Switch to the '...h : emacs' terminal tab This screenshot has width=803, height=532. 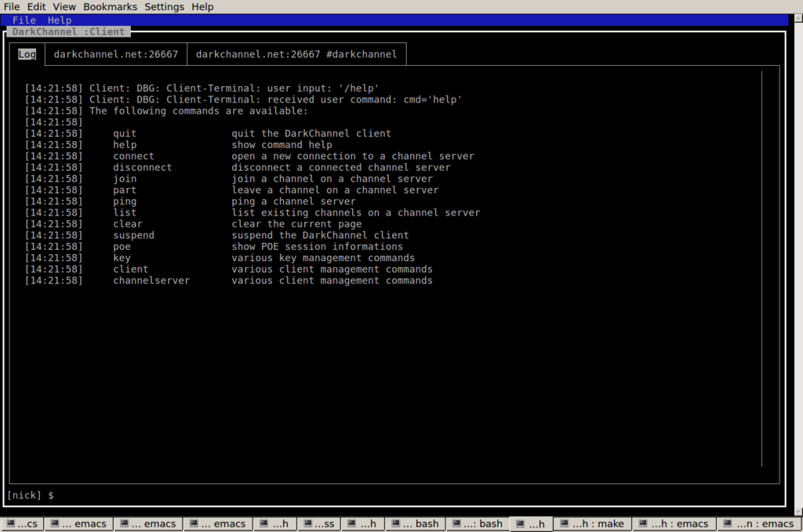(674, 524)
